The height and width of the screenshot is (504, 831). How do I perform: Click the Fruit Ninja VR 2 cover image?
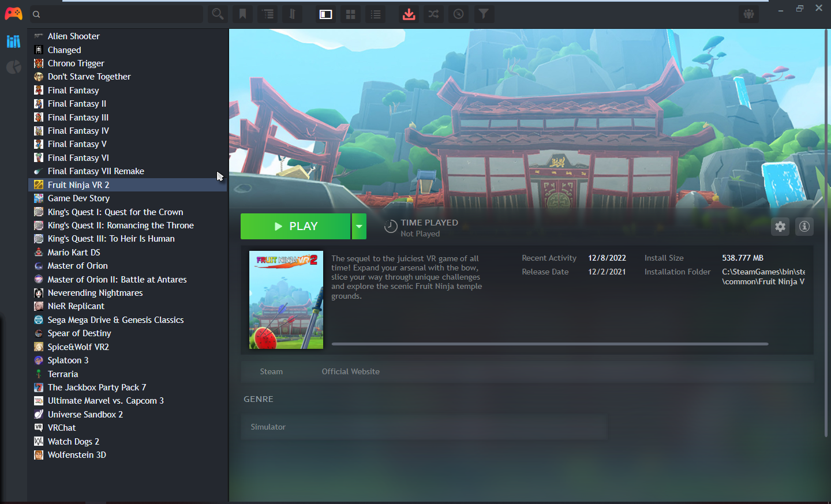(x=286, y=300)
